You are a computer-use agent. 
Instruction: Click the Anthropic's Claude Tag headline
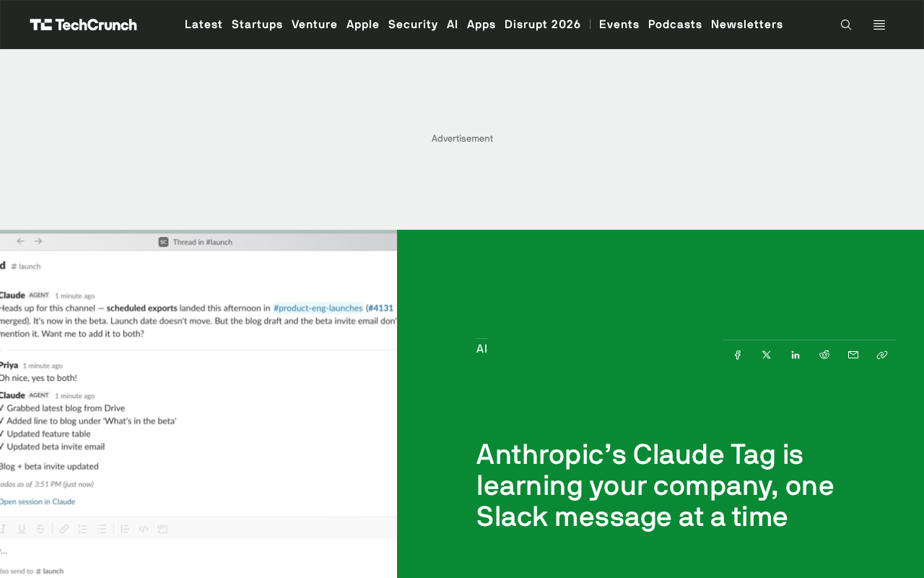pyautogui.click(x=655, y=486)
